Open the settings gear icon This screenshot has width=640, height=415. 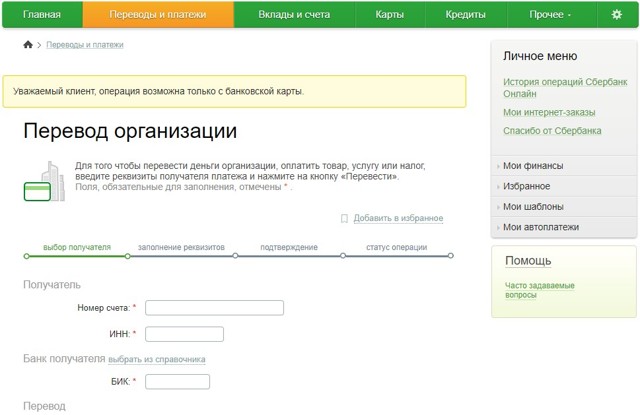point(616,15)
